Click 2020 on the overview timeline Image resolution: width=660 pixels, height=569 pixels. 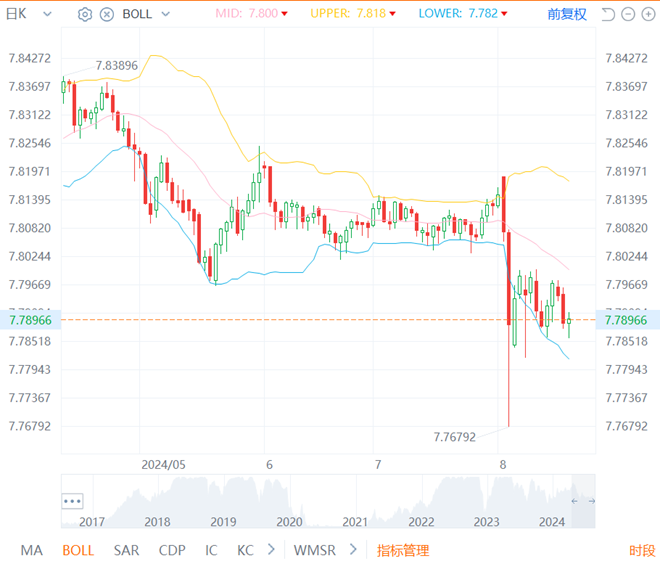pyautogui.click(x=289, y=521)
